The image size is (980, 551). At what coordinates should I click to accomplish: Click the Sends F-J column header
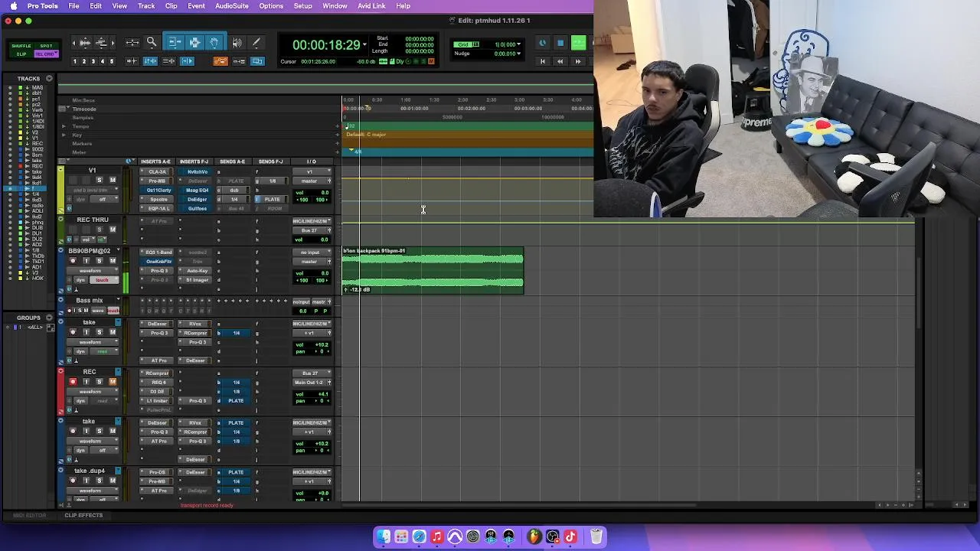click(271, 161)
